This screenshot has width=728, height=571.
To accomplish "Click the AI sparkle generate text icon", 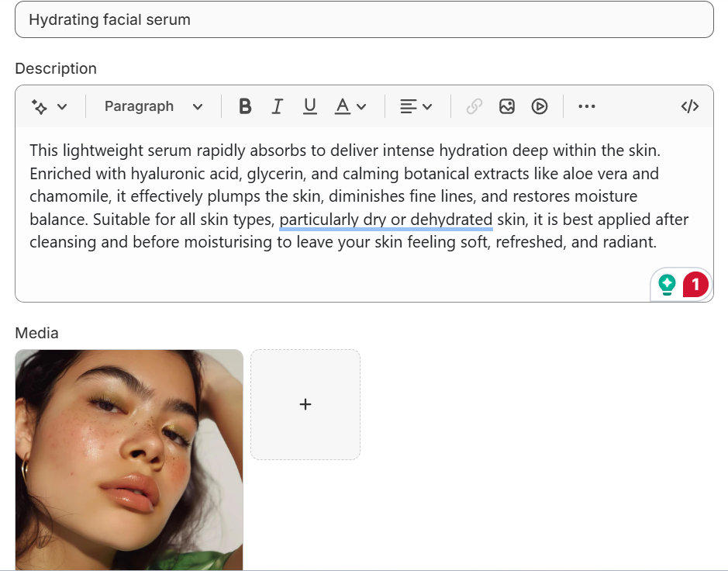I will (x=40, y=106).
